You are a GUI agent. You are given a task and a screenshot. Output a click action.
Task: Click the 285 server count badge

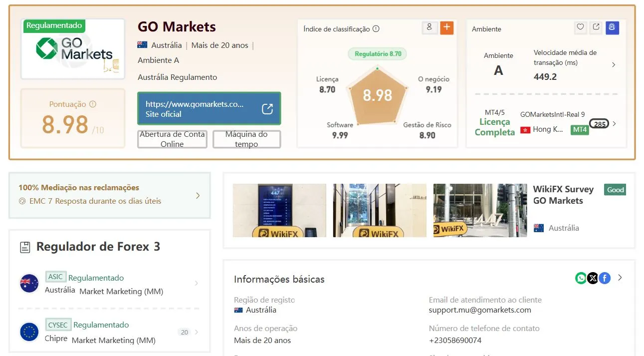[x=599, y=124]
